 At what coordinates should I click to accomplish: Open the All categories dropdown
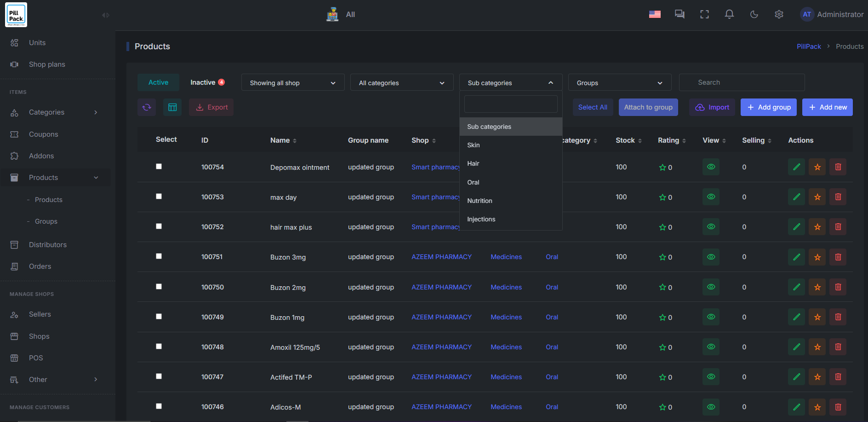click(x=401, y=83)
